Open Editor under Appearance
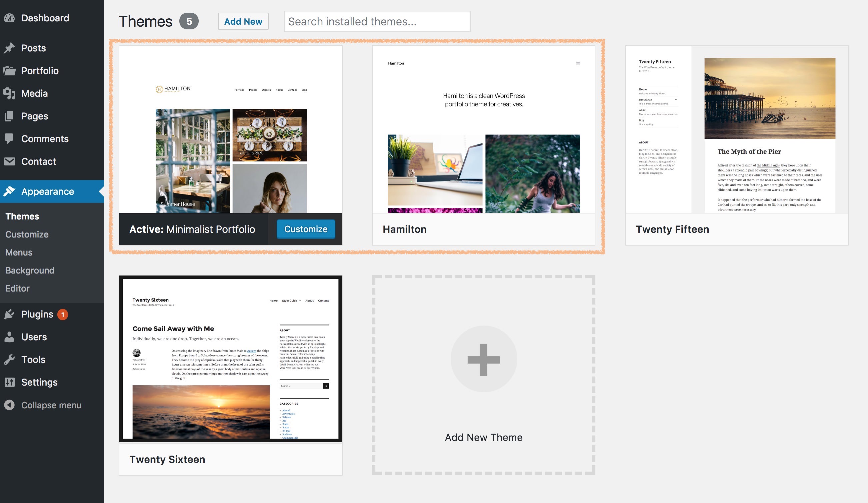The image size is (868, 503). pos(18,288)
